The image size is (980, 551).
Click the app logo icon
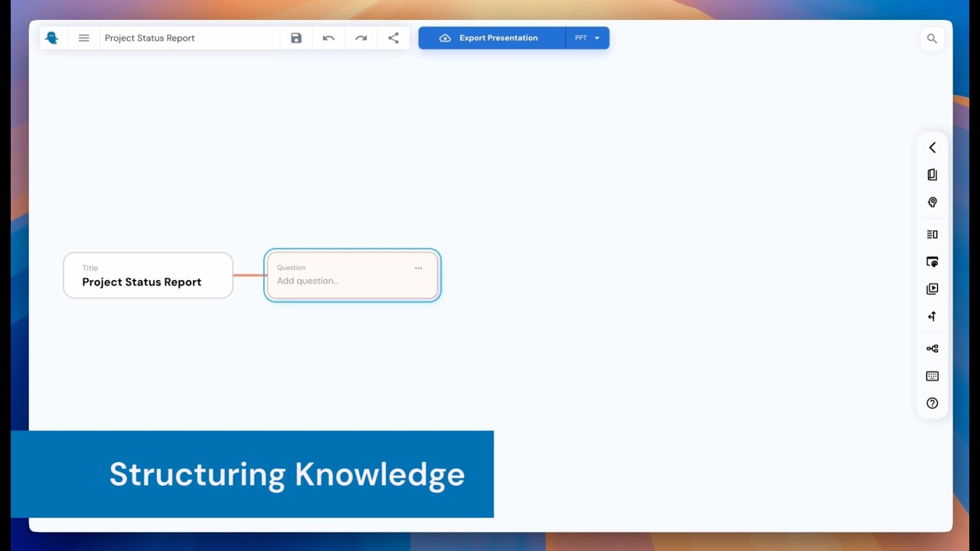tap(52, 38)
